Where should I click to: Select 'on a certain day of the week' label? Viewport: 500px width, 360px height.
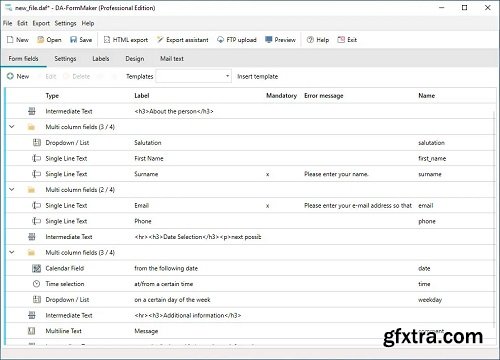172,300
